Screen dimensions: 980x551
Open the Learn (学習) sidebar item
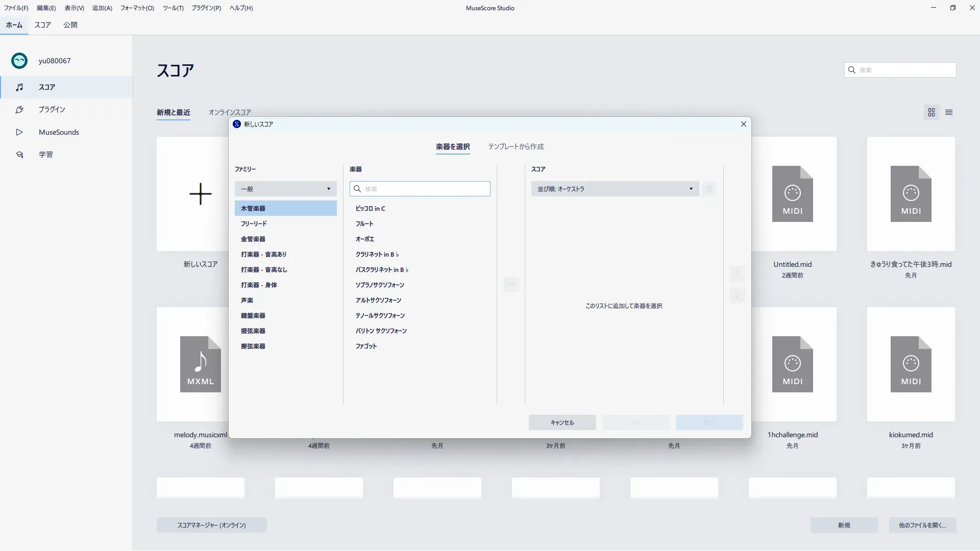click(45, 155)
